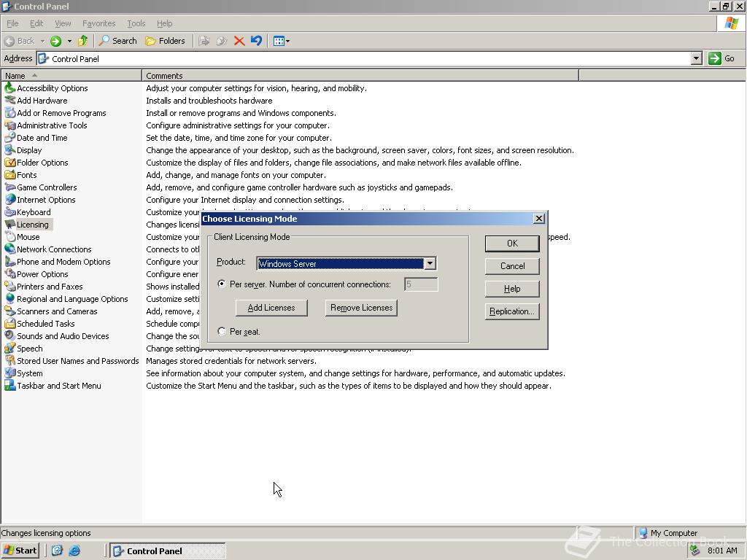Click the Remove Licenses button
The image size is (747, 560).
tap(361, 308)
